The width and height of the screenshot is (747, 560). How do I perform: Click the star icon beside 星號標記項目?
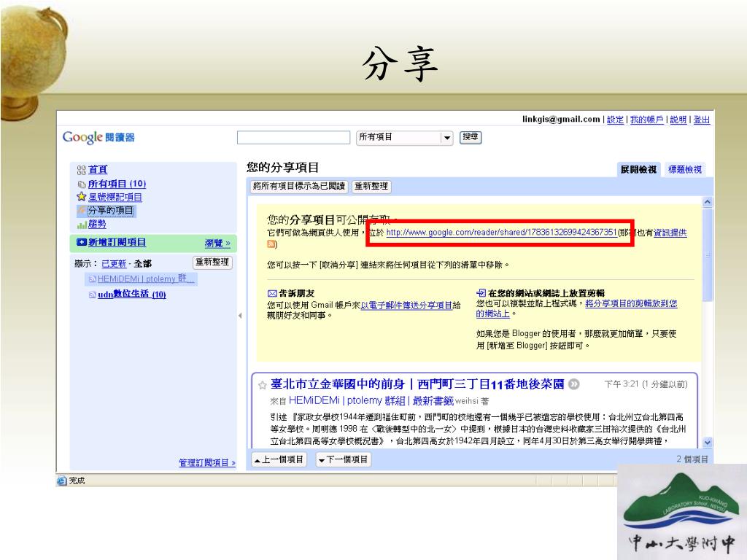(x=82, y=197)
